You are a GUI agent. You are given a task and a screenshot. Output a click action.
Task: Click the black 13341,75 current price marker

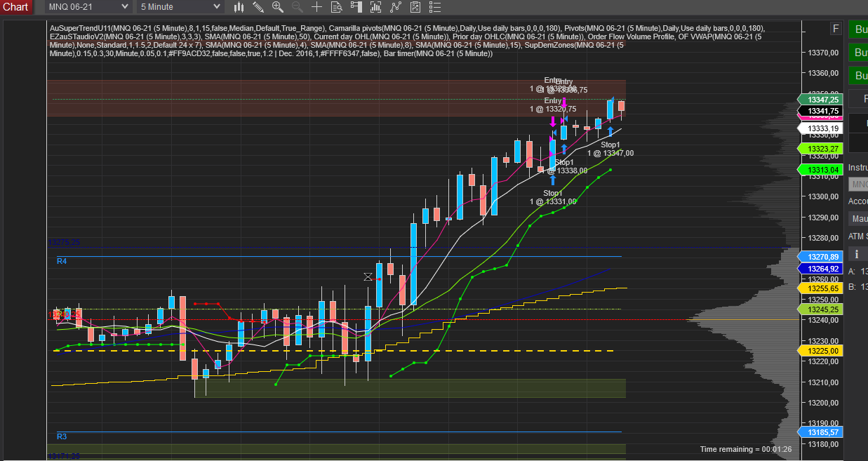[x=819, y=111]
